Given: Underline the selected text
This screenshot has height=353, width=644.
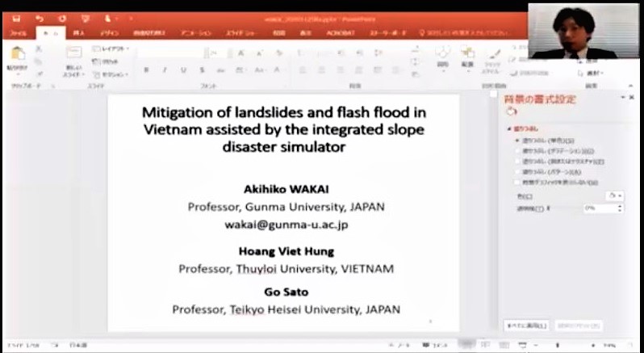Looking at the screenshot, I should 183,70.
